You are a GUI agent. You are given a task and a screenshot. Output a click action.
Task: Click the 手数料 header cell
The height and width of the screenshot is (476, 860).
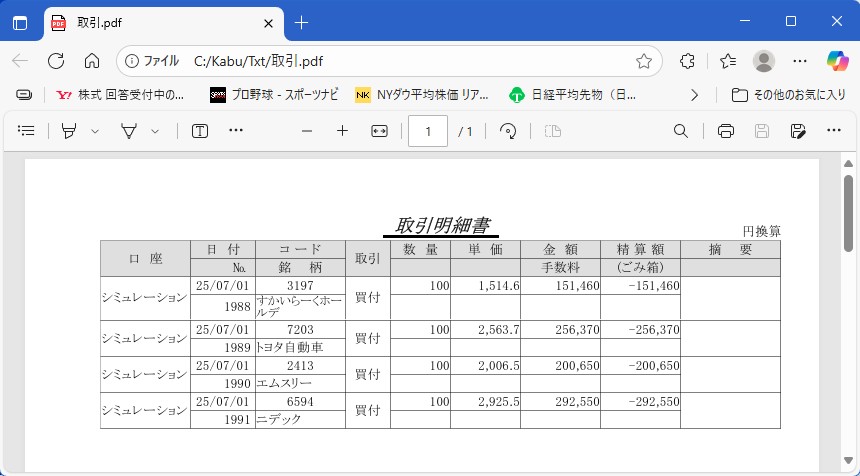[561, 268]
